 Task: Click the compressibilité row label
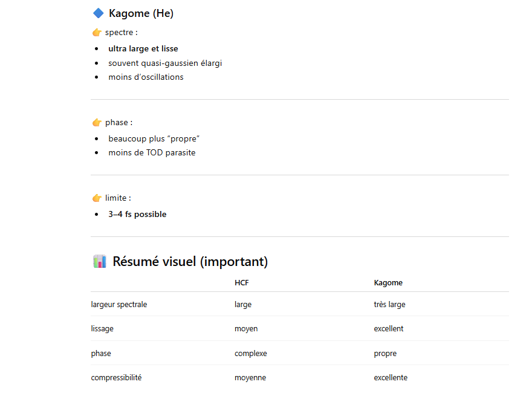116,378
